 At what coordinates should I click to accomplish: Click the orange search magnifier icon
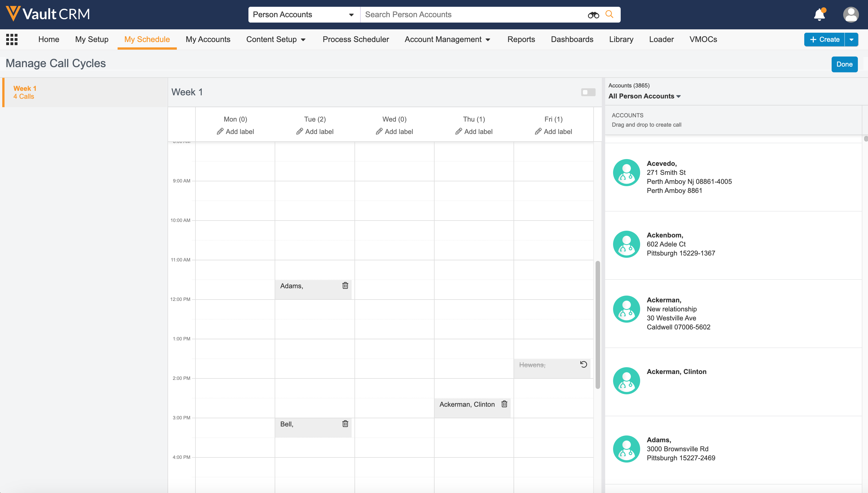(x=609, y=14)
